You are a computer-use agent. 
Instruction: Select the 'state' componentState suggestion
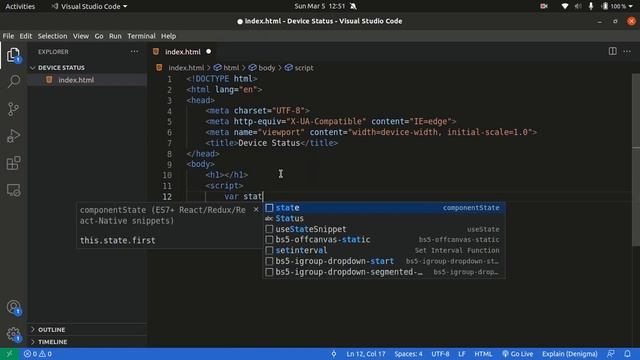coord(384,208)
